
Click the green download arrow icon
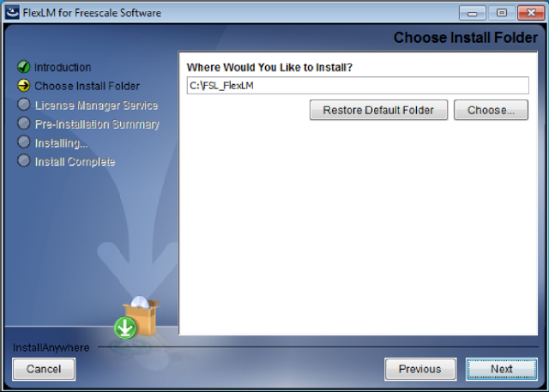(125, 328)
